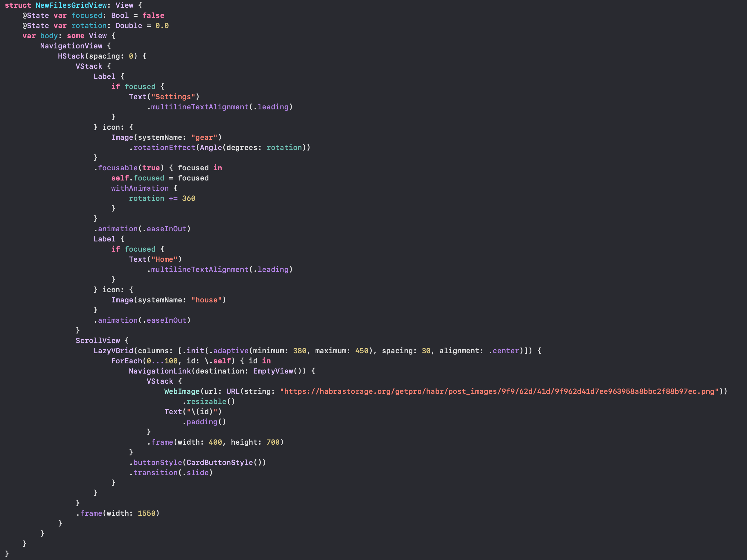Viewport: 747px width, 560px height.
Task: Click the maximum value 450
Action: pyautogui.click(x=362, y=351)
